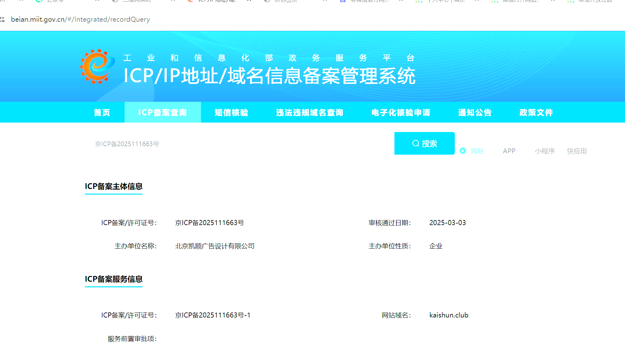Open site information icon in address bar
Image resolution: width=625 pixels, height=364 pixels.
[x=3, y=19]
